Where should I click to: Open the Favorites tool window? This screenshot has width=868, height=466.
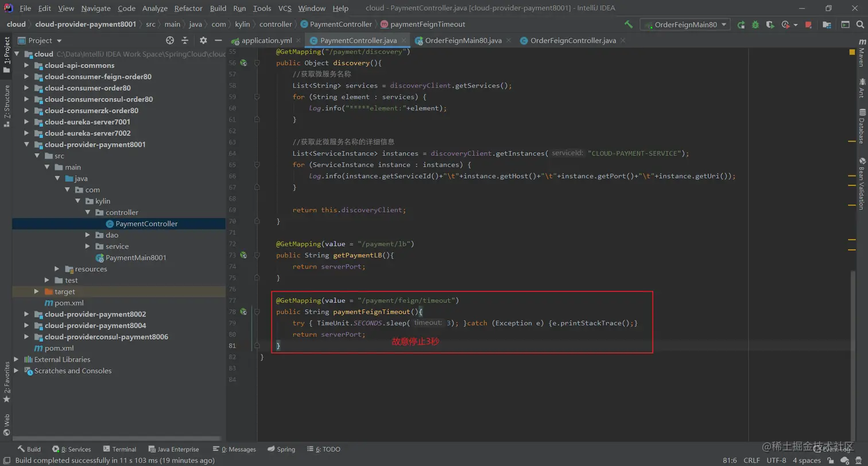click(x=6, y=382)
